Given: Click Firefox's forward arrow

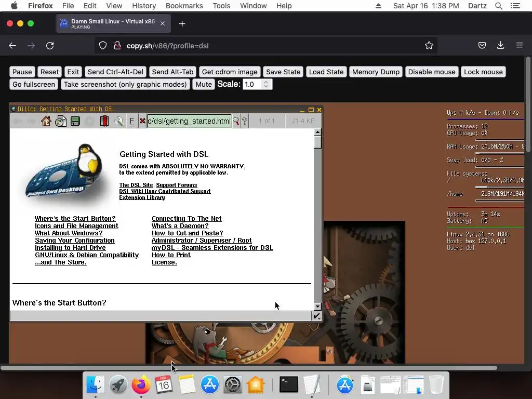Looking at the screenshot, I should coord(31,46).
